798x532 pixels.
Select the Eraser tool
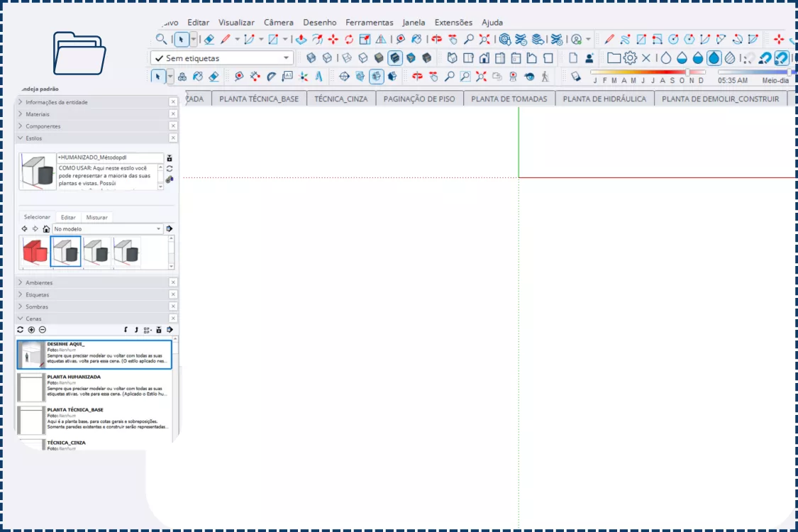click(x=209, y=40)
